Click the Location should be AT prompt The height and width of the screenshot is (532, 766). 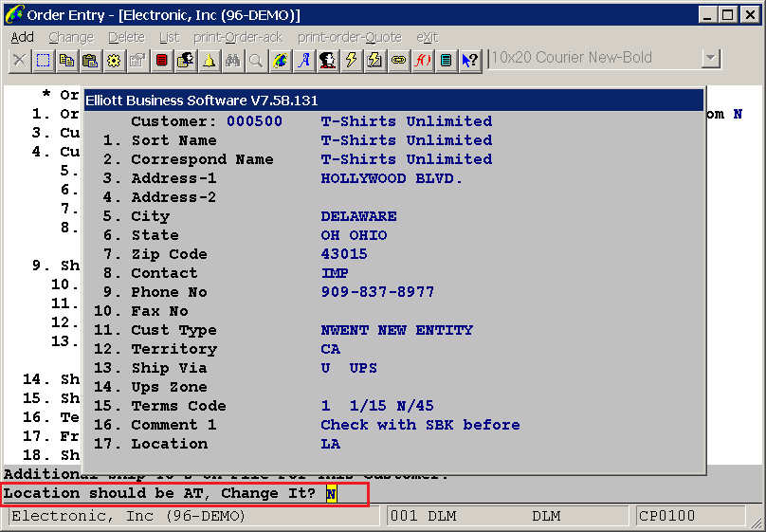(x=159, y=493)
